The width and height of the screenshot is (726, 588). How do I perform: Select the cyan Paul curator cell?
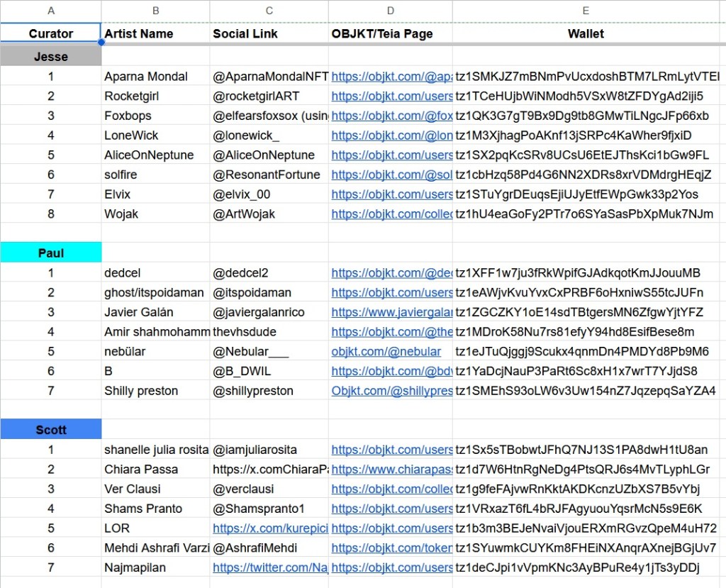(x=51, y=253)
